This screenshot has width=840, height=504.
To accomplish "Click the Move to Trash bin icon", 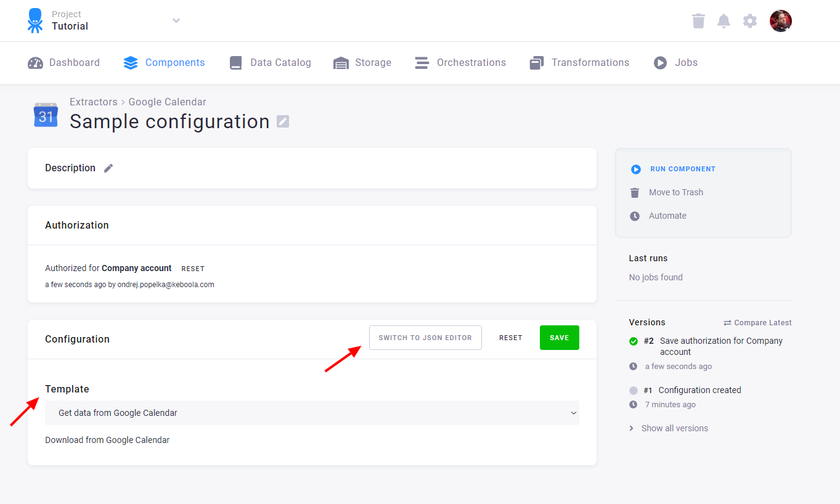I will click(635, 193).
